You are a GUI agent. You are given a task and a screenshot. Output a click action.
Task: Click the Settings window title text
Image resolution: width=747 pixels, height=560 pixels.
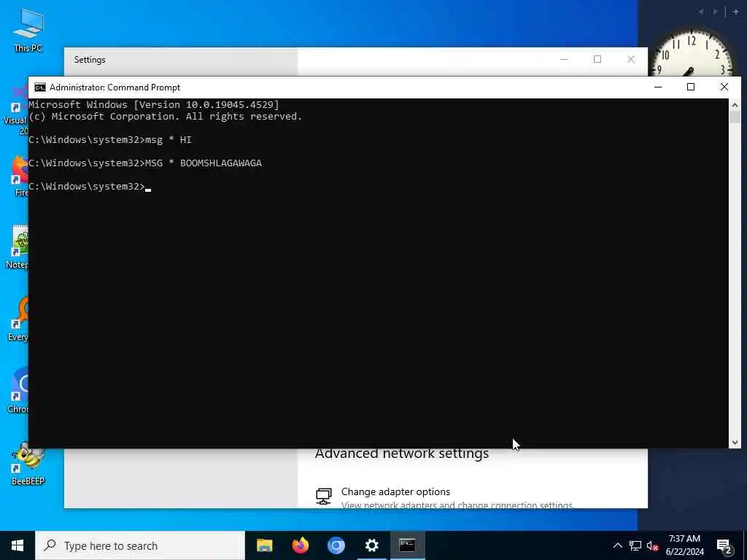point(90,60)
